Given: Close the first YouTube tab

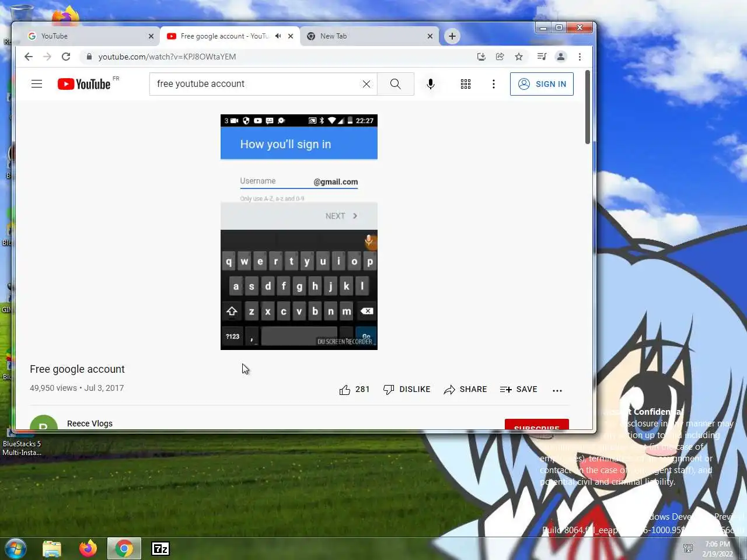Looking at the screenshot, I should [x=151, y=36].
